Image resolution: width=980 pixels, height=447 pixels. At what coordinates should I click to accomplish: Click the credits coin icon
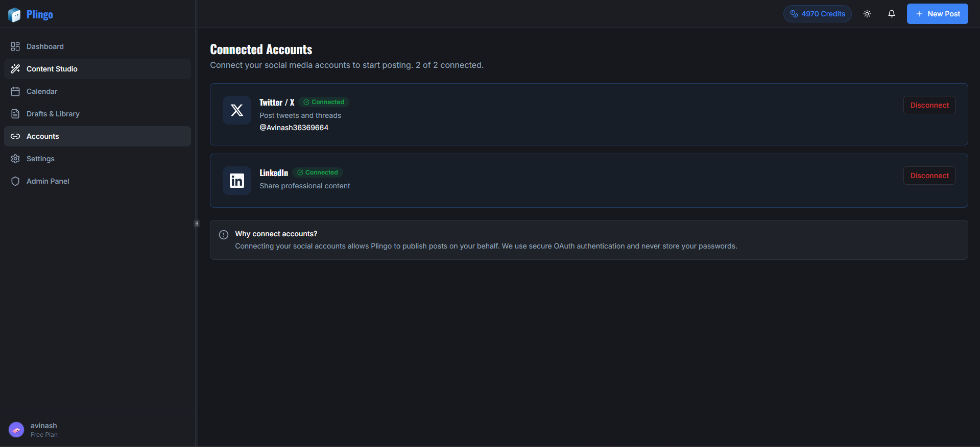794,14
